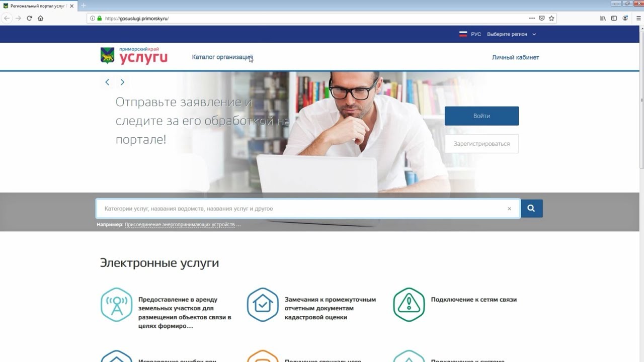This screenshot has height=362, width=644.
Task: Select the Региональный портал услуг browser tab
Action: pyautogui.click(x=38, y=6)
